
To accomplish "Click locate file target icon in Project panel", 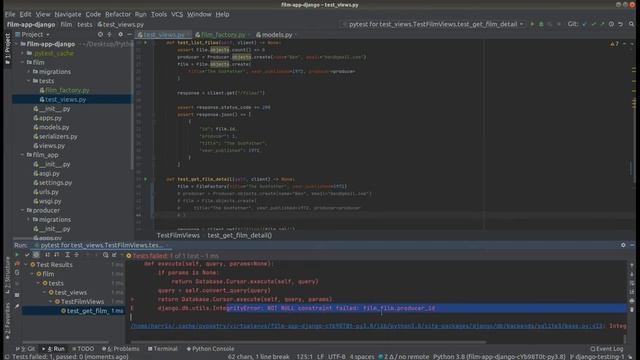I will [100, 35].
